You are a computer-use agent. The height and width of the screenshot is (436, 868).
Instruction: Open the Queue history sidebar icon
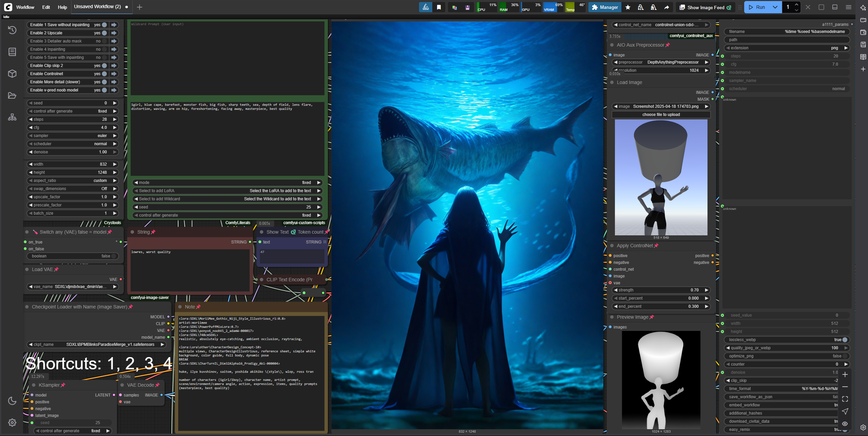point(12,30)
